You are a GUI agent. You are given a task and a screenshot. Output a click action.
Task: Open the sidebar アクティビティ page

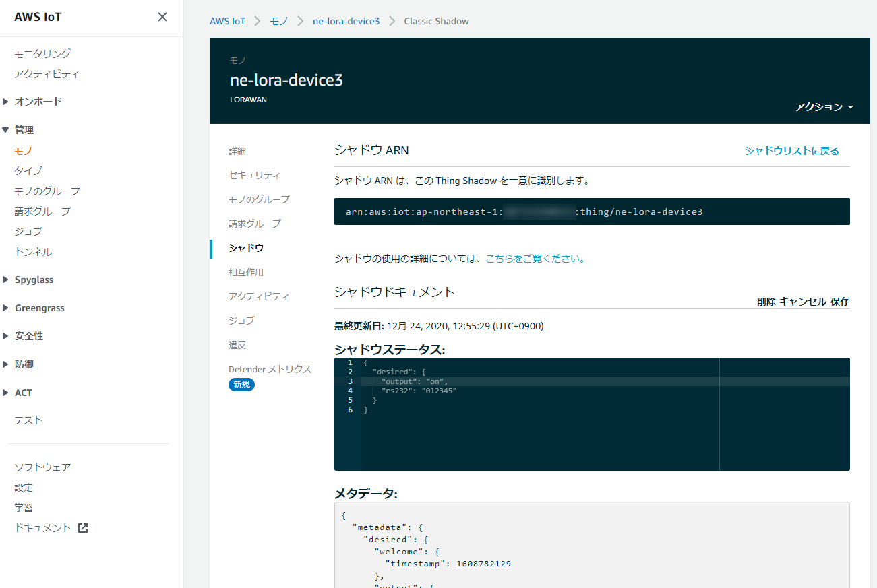(47, 73)
